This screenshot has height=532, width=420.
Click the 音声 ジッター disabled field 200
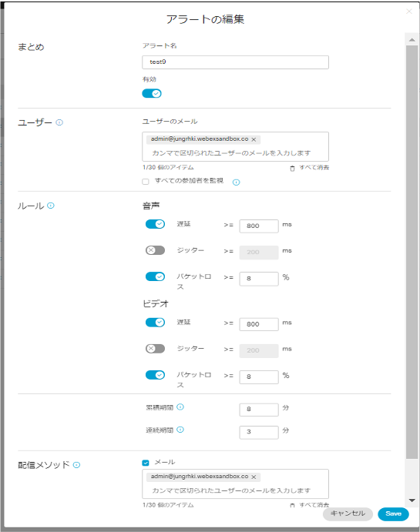pos(259,253)
